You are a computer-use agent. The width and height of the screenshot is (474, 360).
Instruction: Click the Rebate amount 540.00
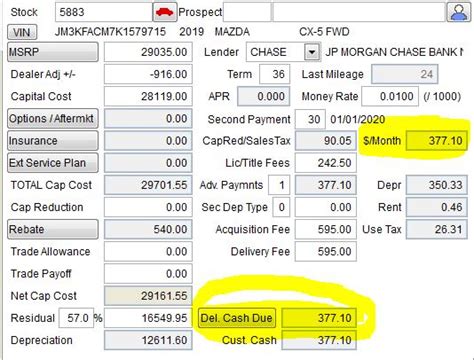(x=148, y=229)
